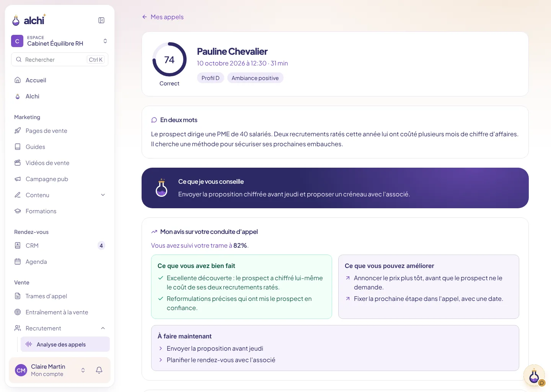Open the Alchi menu item

point(60,96)
